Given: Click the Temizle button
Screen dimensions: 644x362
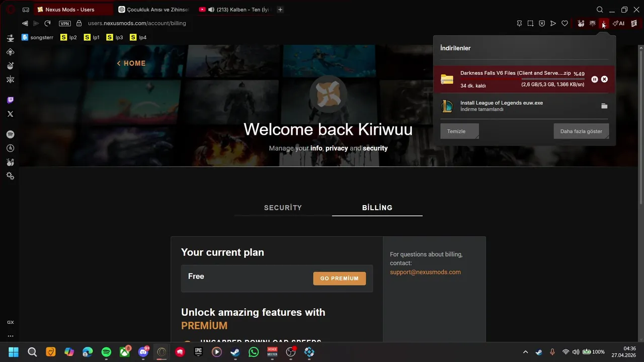Looking at the screenshot, I should pyautogui.click(x=459, y=131).
